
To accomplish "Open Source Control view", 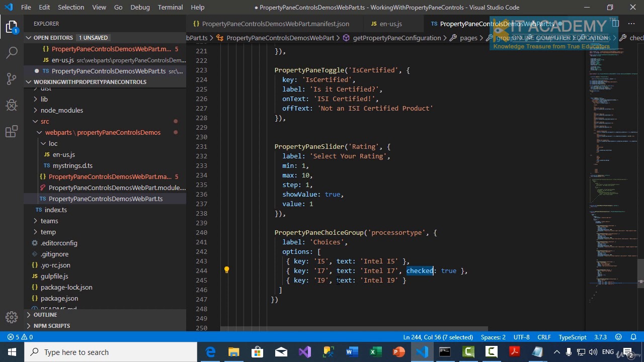I will pyautogui.click(x=12, y=78).
